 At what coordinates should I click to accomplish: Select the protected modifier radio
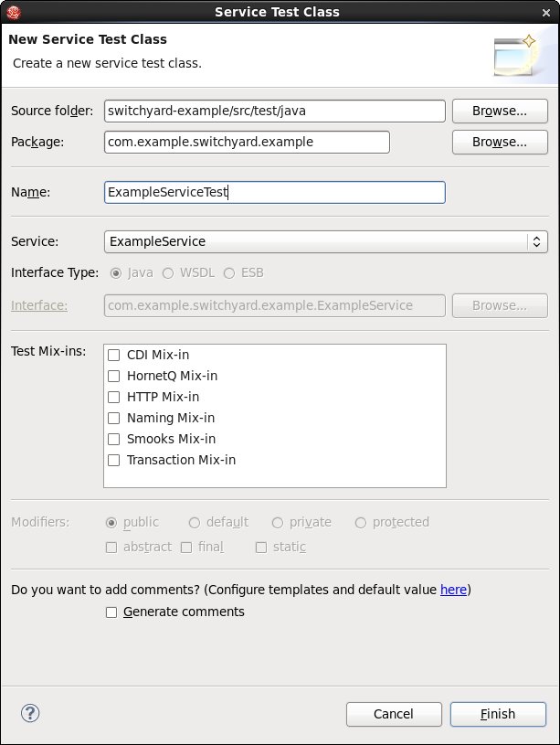pyautogui.click(x=361, y=523)
